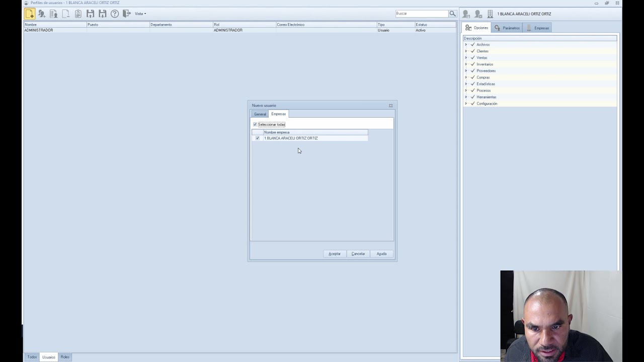Toggle the Herramientas permission checkmark
The image size is (644, 362).
point(472,97)
